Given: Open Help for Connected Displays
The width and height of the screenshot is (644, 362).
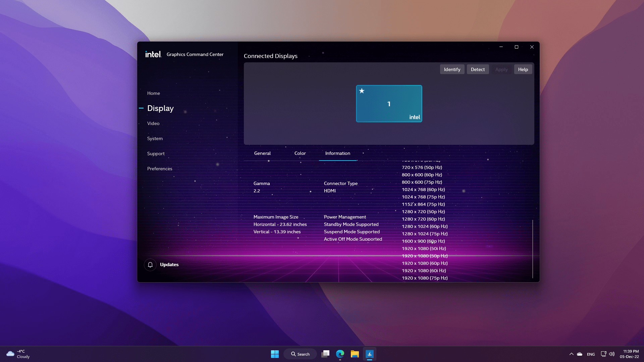Looking at the screenshot, I should click(x=523, y=69).
